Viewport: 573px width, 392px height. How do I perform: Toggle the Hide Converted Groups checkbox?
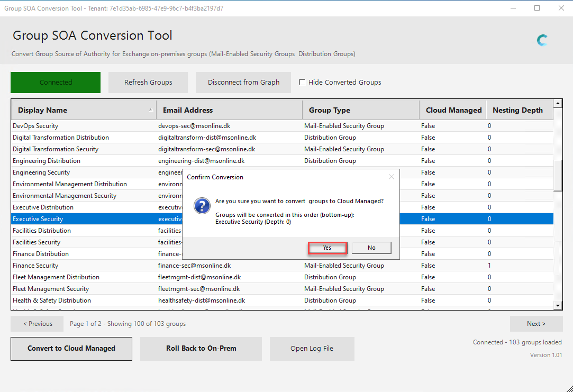pos(302,82)
